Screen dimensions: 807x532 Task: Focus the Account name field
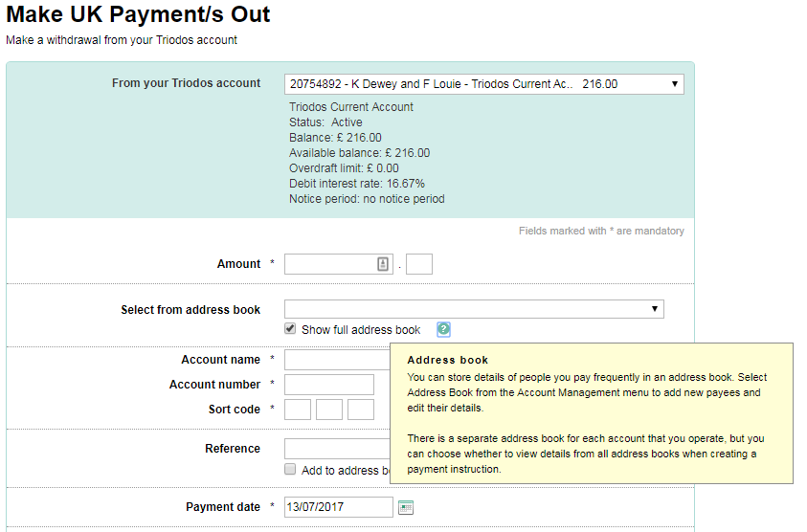point(337,360)
